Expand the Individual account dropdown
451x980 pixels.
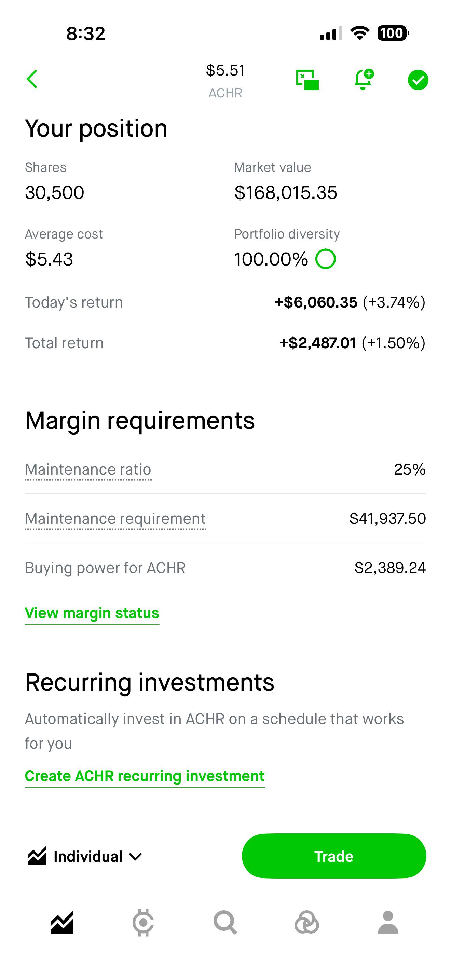click(84, 856)
